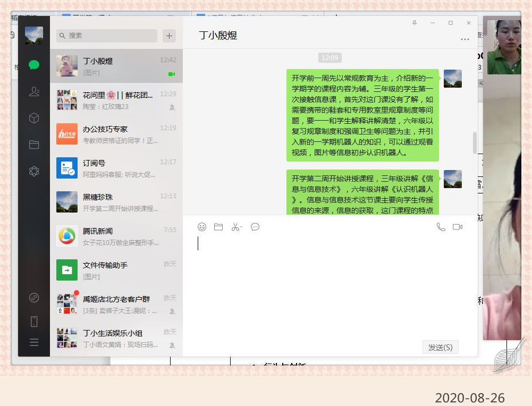
Task: Click the green video call indicator on 丁小殷煜
Action: 172,74
